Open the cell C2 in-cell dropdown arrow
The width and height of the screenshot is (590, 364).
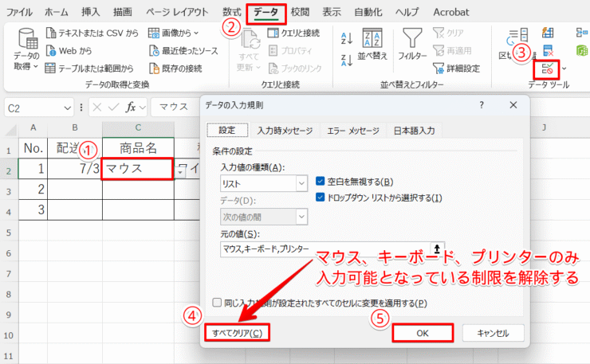tap(181, 172)
